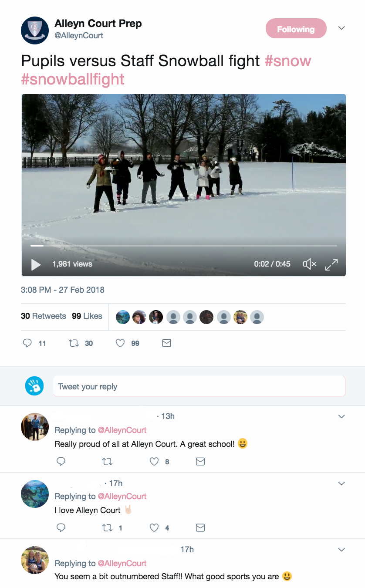This screenshot has height=588, width=365.
Task: Like the 'Really proud' reply
Action: (154, 461)
